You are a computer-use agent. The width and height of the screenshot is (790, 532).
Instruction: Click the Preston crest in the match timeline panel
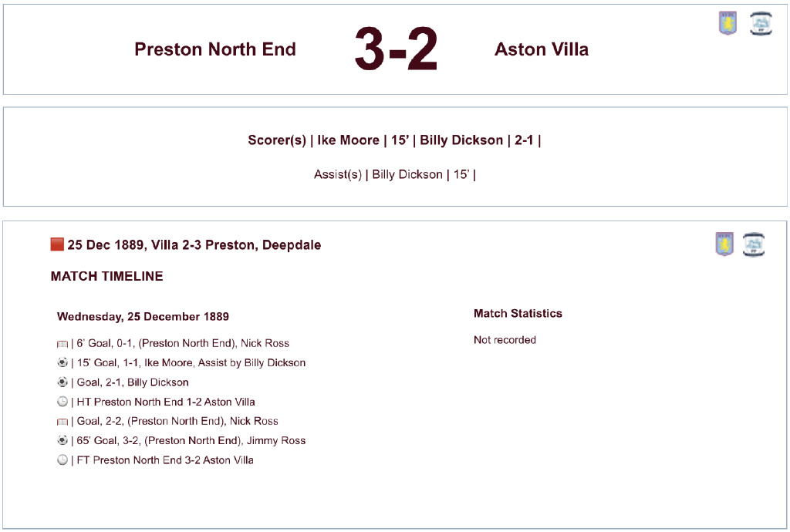click(754, 244)
